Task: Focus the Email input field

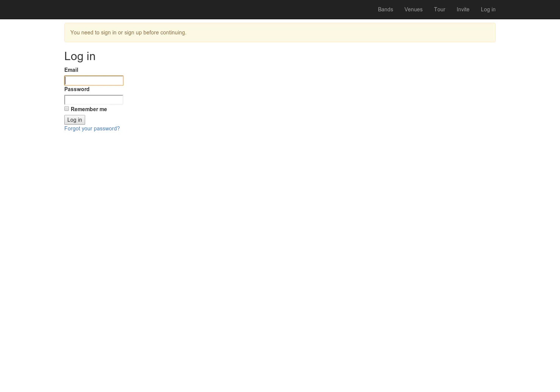Action: tap(94, 81)
